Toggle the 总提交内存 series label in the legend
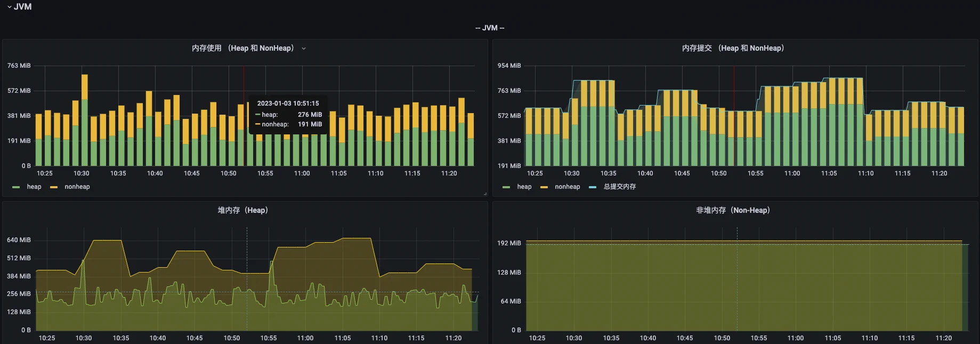The height and width of the screenshot is (344, 980). 619,187
